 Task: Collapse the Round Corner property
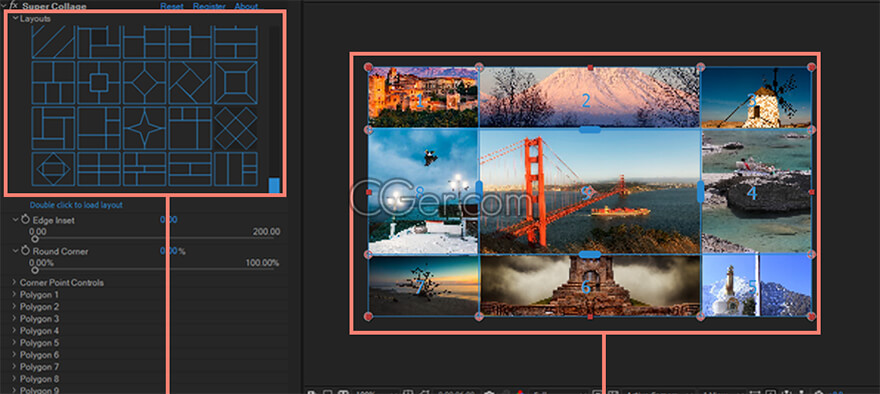[x=15, y=251]
